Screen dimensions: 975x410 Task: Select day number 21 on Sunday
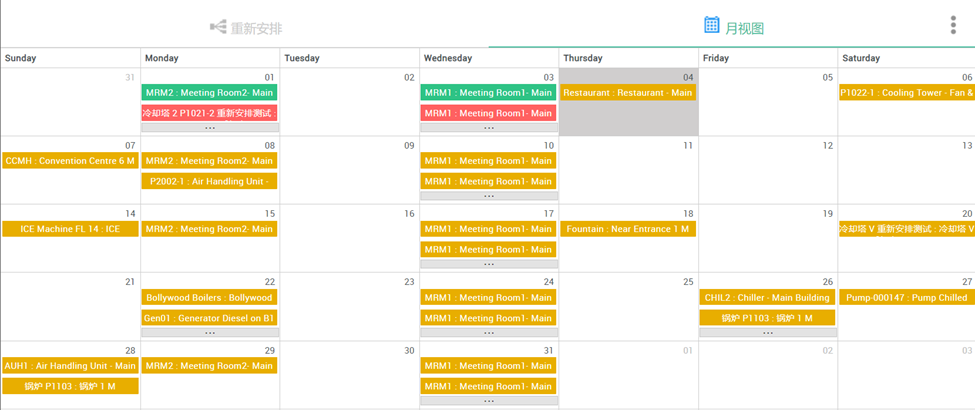(x=129, y=282)
